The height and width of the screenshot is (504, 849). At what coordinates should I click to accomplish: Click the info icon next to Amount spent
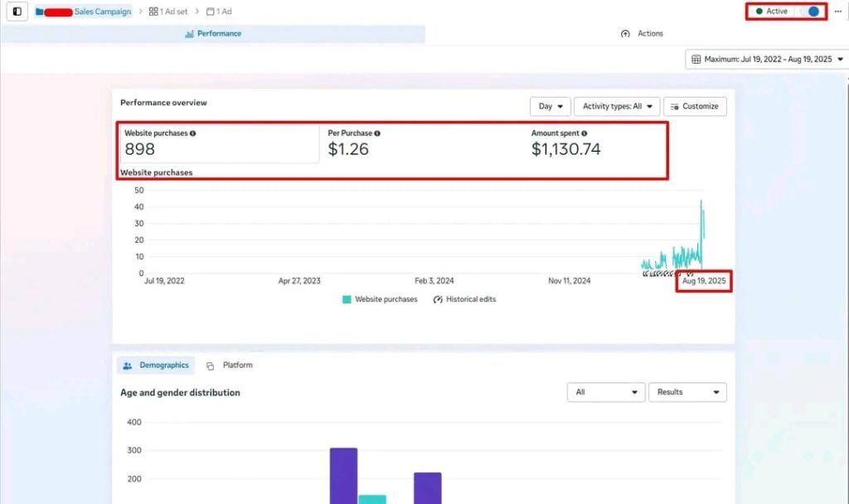coord(584,133)
